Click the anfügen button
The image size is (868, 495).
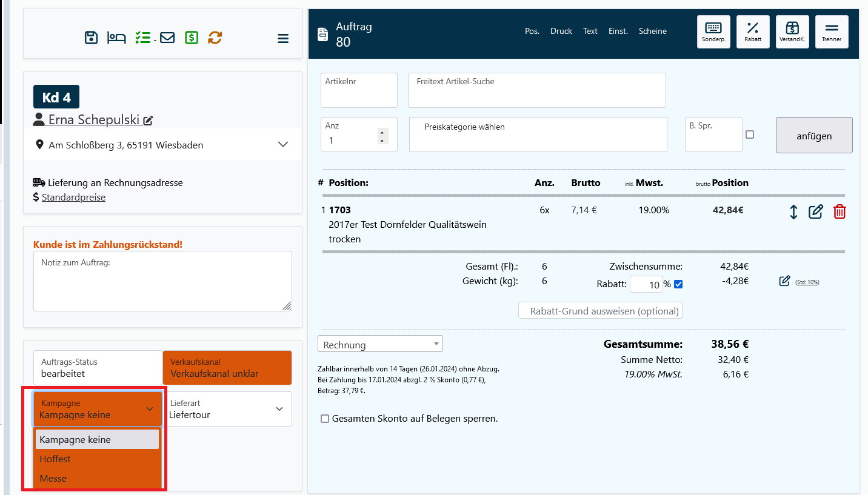(x=813, y=136)
